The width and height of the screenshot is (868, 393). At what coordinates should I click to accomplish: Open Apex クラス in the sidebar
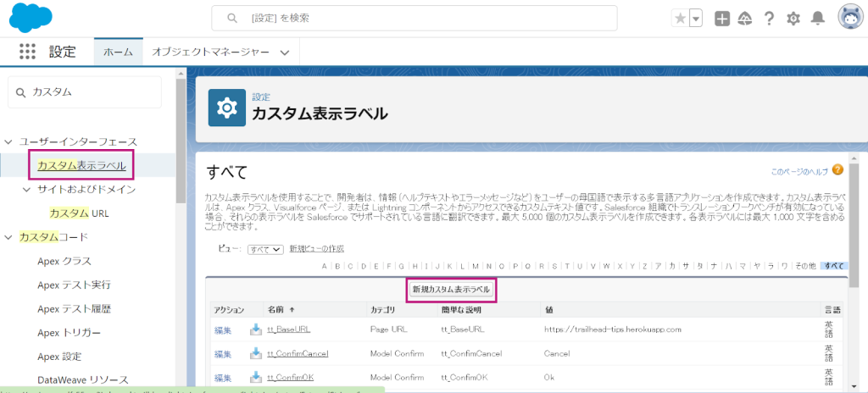(x=64, y=261)
